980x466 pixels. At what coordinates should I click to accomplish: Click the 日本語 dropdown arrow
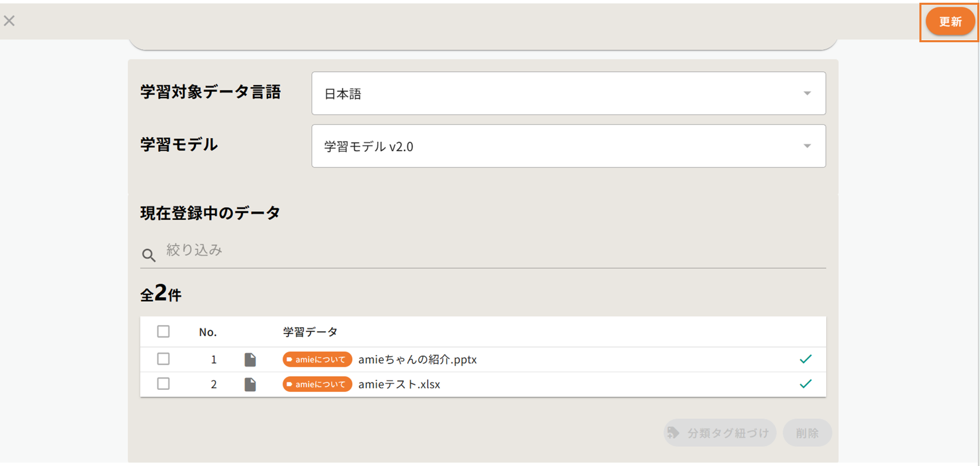pyautogui.click(x=807, y=93)
